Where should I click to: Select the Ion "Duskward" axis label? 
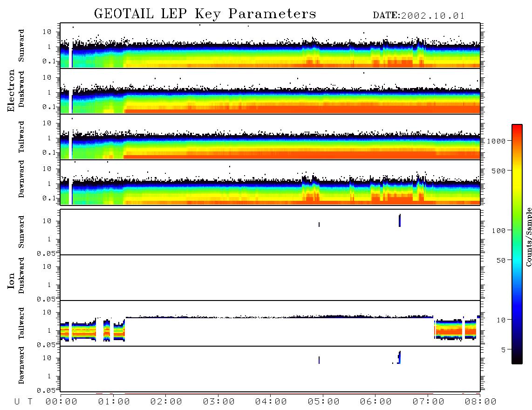21,275
